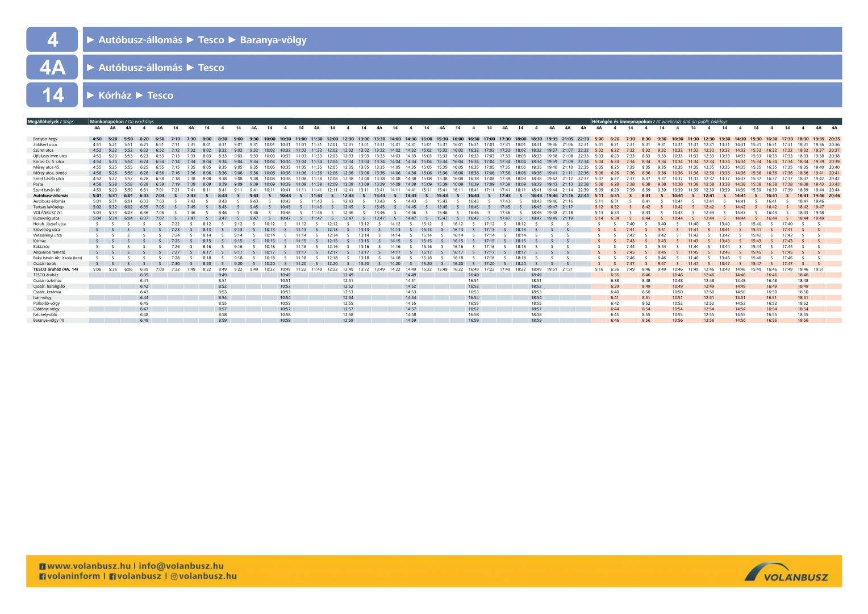Select the Posta stop name

38,184
